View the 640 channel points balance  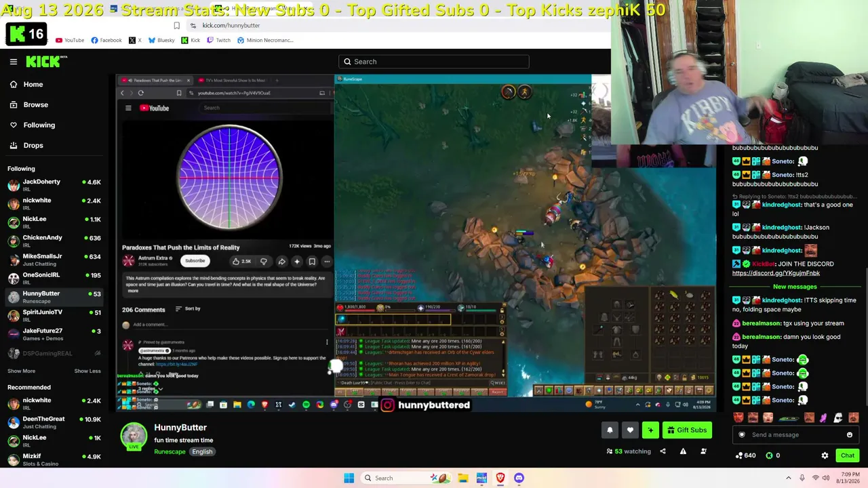(x=745, y=455)
